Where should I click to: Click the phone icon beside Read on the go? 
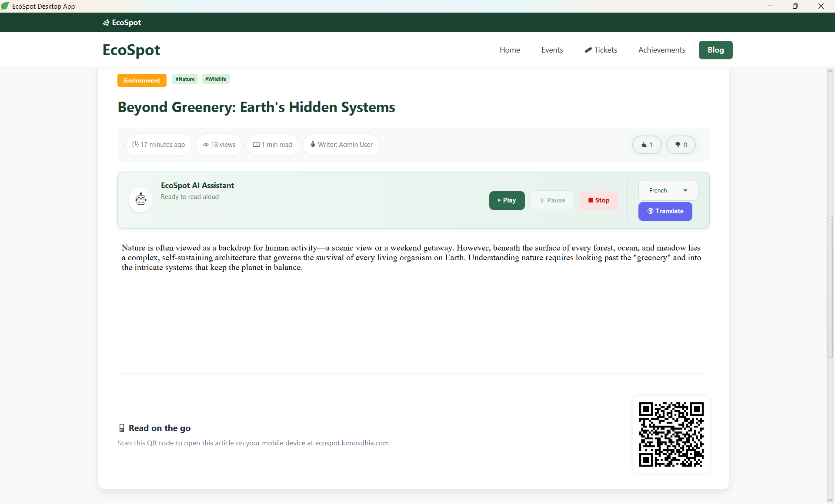tap(122, 428)
